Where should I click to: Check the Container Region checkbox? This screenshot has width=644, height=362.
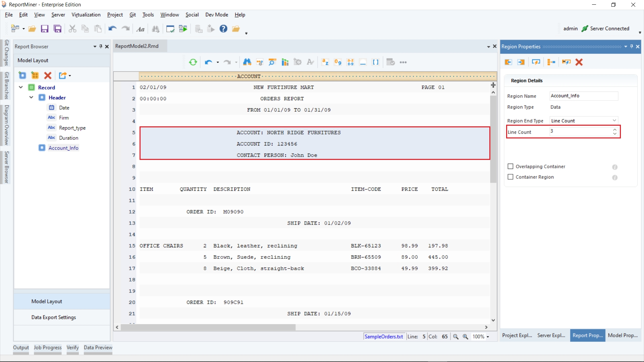tap(511, 177)
